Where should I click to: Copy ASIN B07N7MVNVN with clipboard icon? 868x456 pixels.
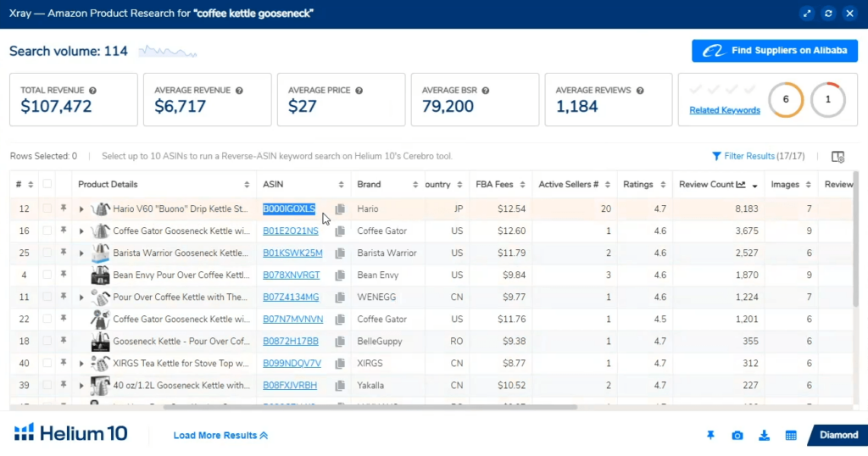tap(340, 320)
